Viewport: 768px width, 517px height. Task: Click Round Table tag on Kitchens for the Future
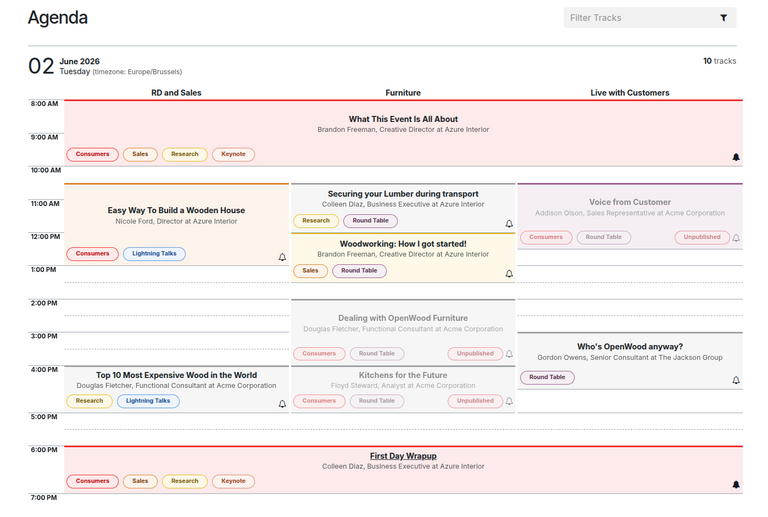[x=377, y=401]
